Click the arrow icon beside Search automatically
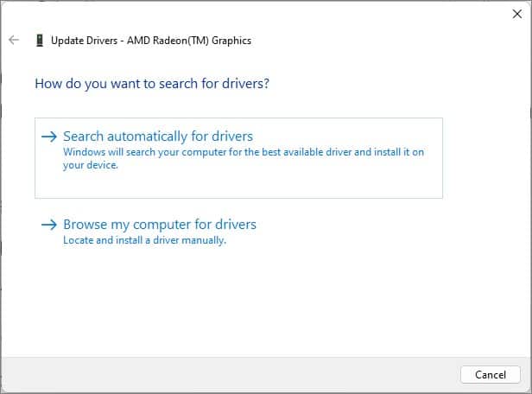The image size is (532, 394). [49, 137]
